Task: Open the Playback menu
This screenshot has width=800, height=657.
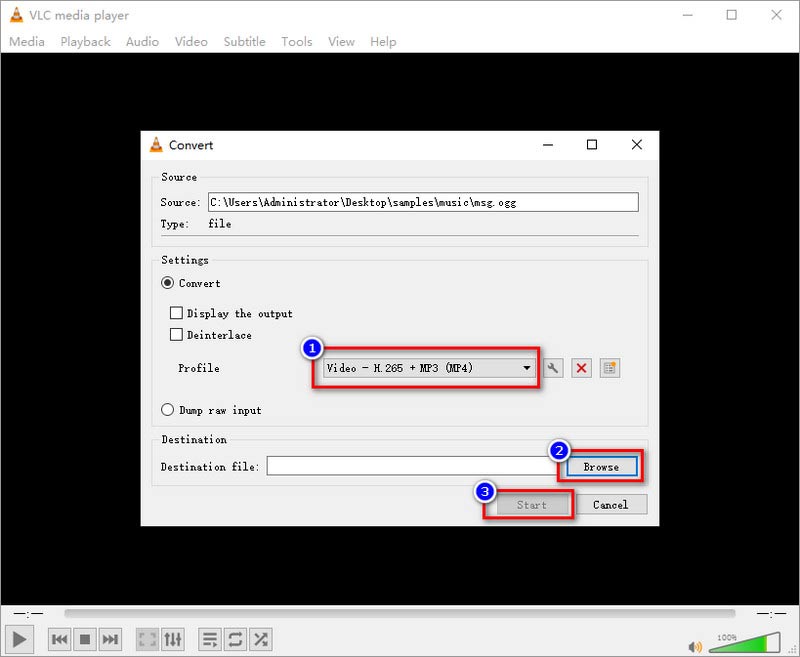Action: (x=85, y=42)
